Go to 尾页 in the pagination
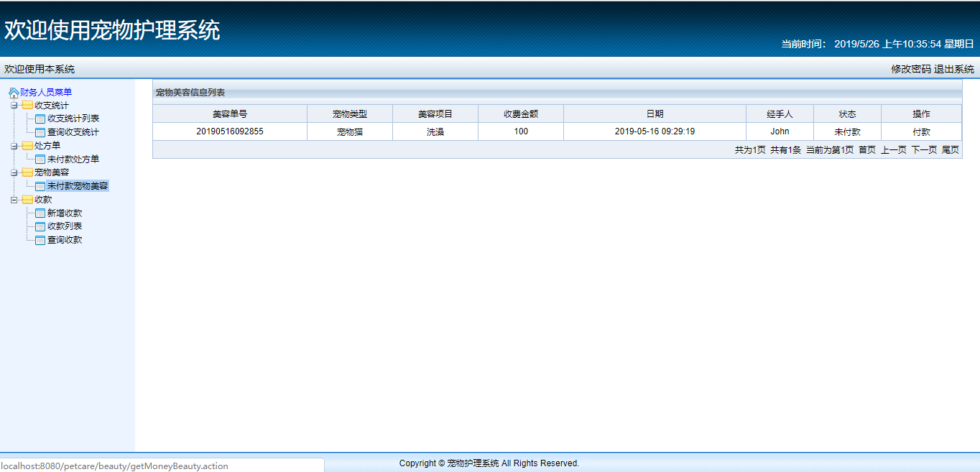The height and width of the screenshot is (472, 980). pos(951,150)
